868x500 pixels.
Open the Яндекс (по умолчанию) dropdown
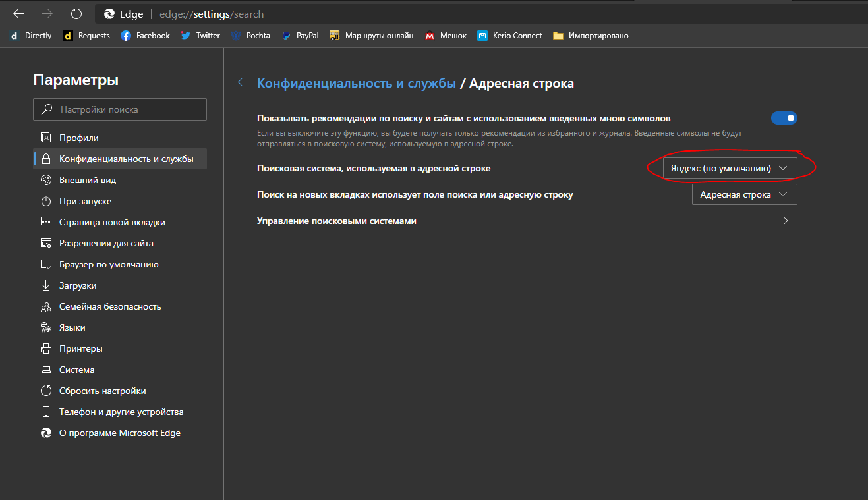coord(729,168)
